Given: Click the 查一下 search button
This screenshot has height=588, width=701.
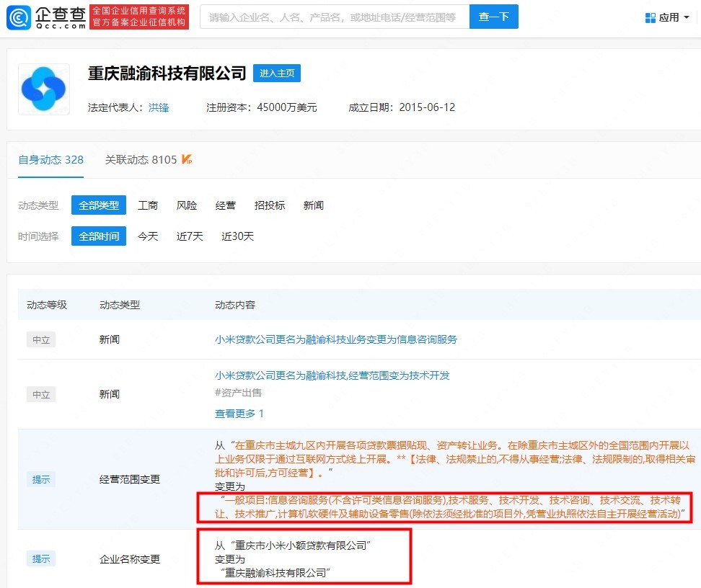Looking at the screenshot, I should point(493,17).
